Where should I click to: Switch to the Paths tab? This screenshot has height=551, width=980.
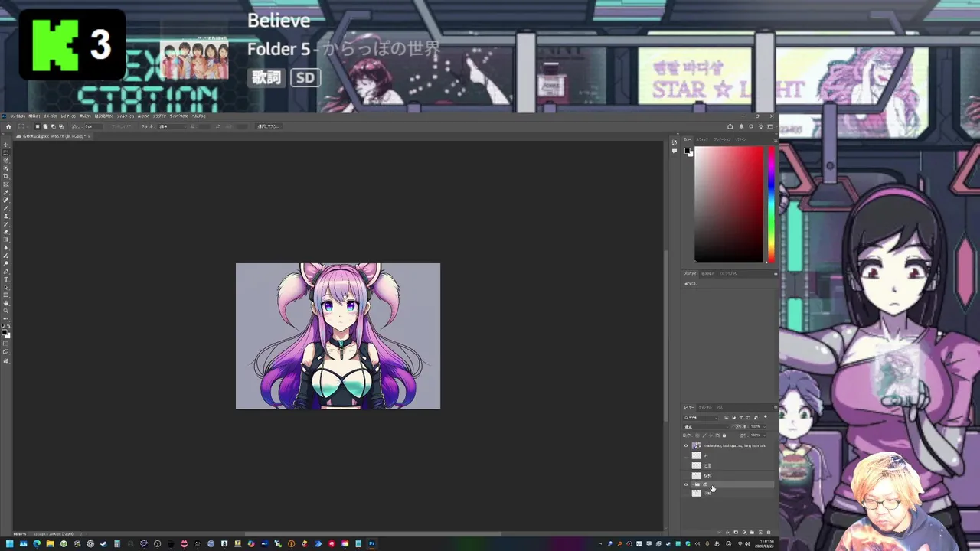[x=720, y=407]
